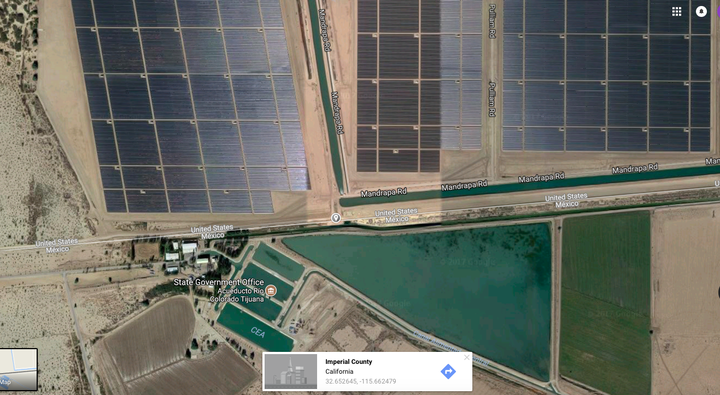Image resolution: width=720 pixels, height=395 pixels.
Task: Click the State Government Office place icon
Action: tap(271, 290)
